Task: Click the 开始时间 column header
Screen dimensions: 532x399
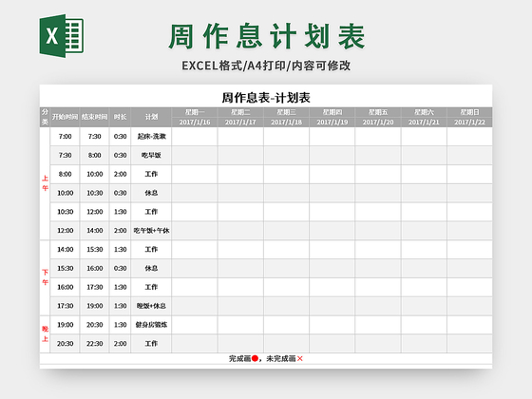Action: (x=65, y=117)
